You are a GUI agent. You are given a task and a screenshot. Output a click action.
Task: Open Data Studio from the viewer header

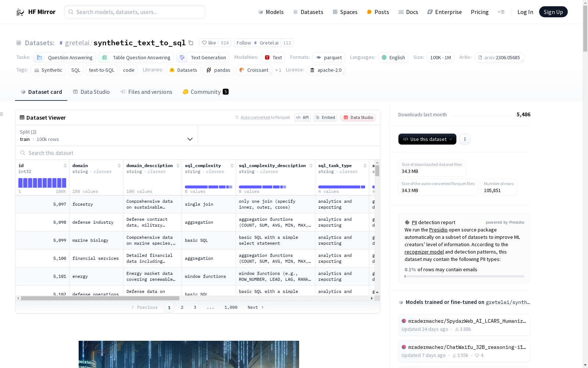(x=358, y=117)
